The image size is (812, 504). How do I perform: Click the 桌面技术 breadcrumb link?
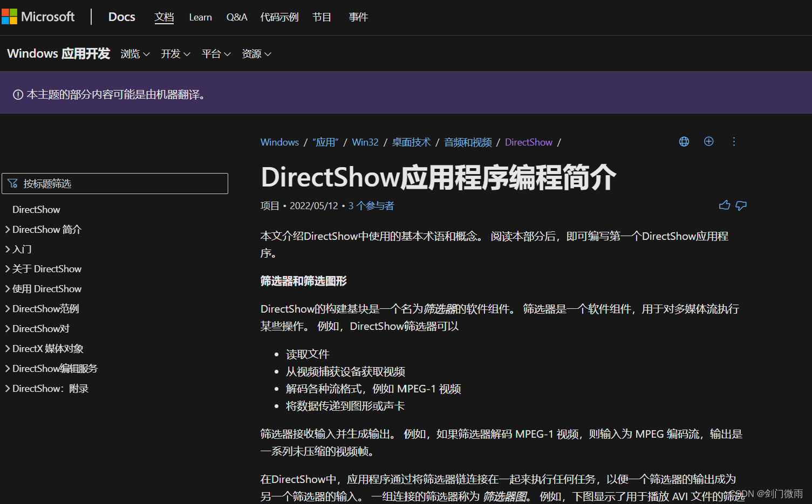pyautogui.click(x=411, y=142)
